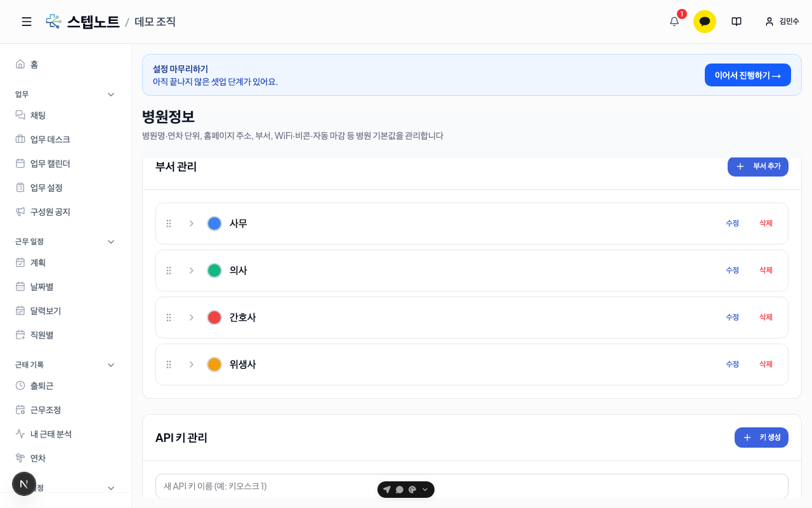This screenshot has height=508, width=812.
Task: Click 삭제 for the 위생사 department
Action: [766, 364]
